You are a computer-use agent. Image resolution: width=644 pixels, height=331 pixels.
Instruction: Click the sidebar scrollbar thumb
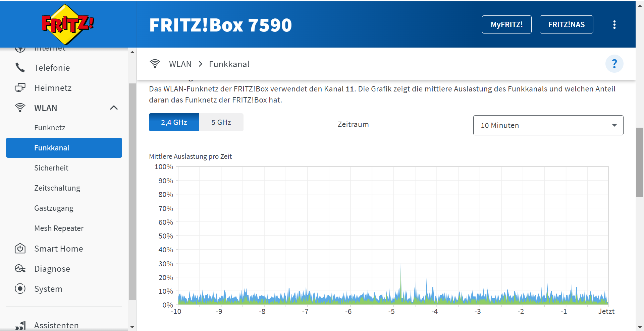coord(132,192)
